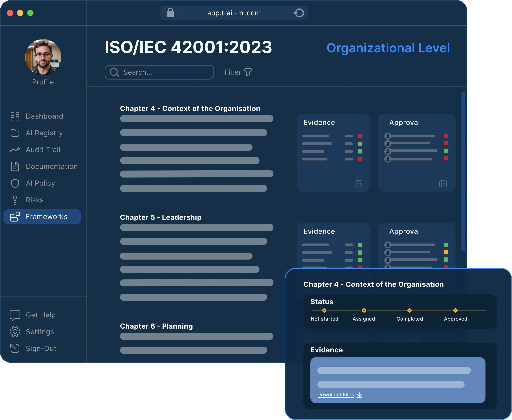Click the Risks exclamation icon
Viewport: 512px width, 420px height.
[15, 200]
